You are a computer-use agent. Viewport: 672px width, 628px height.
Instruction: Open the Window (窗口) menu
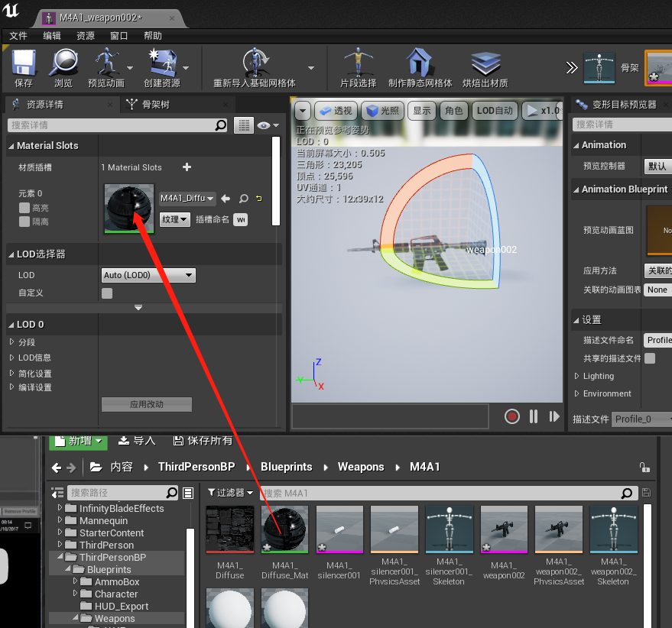point(118,36)
